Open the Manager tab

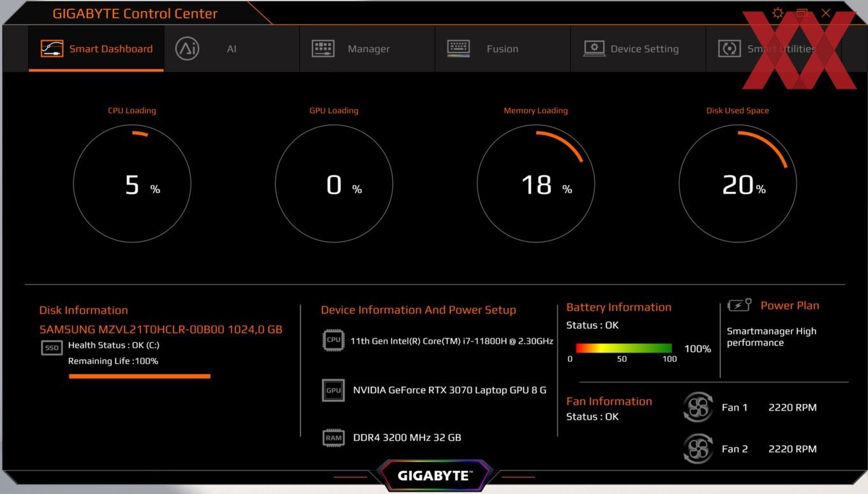tap(367, 49)
